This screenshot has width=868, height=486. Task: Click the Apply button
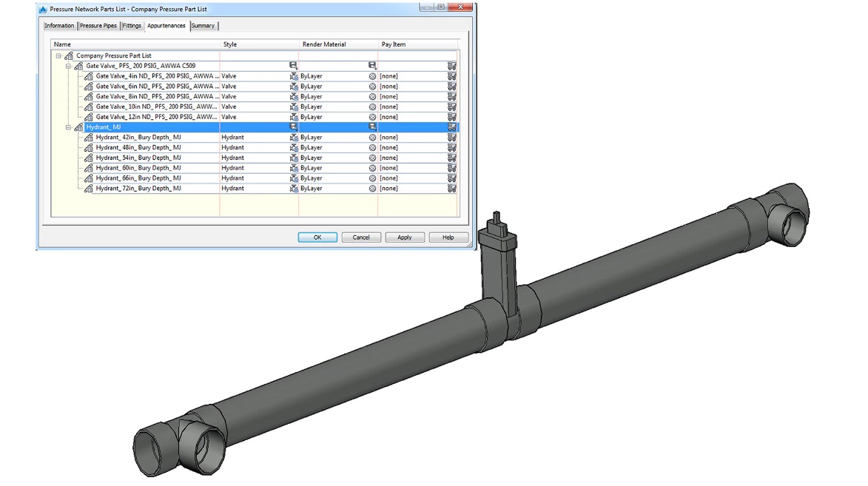(405, 237)
